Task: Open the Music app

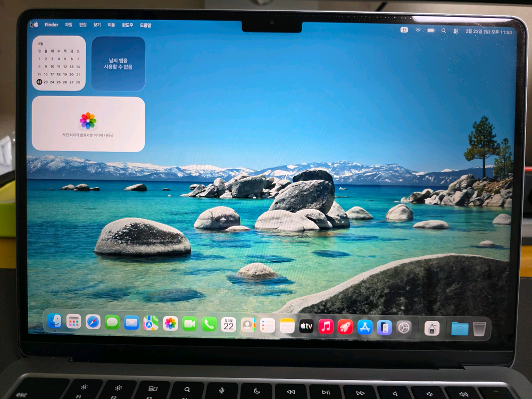Action: point(326,326)
